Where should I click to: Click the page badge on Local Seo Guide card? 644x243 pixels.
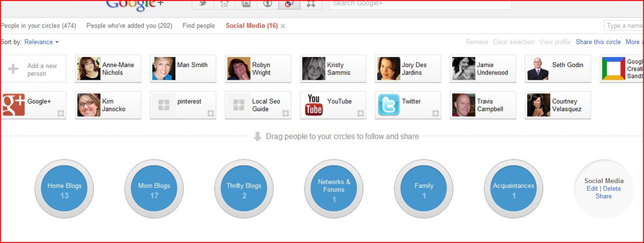[x=286, y=114]
